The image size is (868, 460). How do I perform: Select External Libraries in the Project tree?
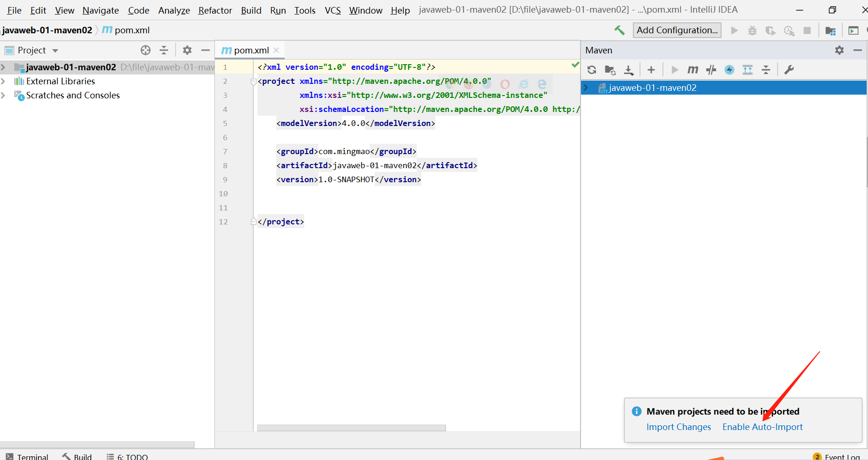60,81
